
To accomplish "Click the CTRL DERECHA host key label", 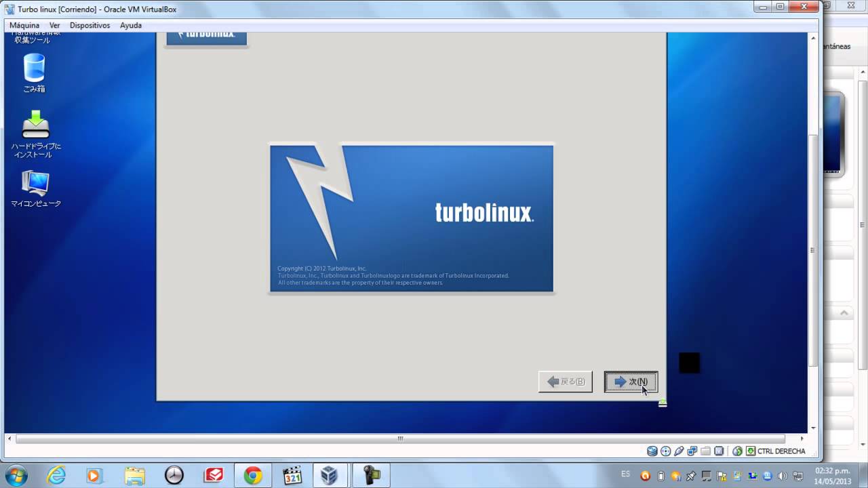I will pyautogui.click(x=781, y=451).
